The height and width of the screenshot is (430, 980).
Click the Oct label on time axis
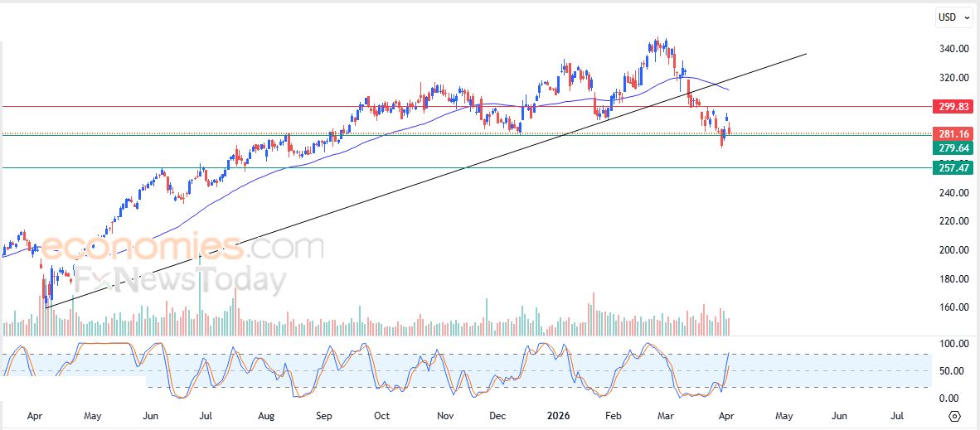point(382,415)
